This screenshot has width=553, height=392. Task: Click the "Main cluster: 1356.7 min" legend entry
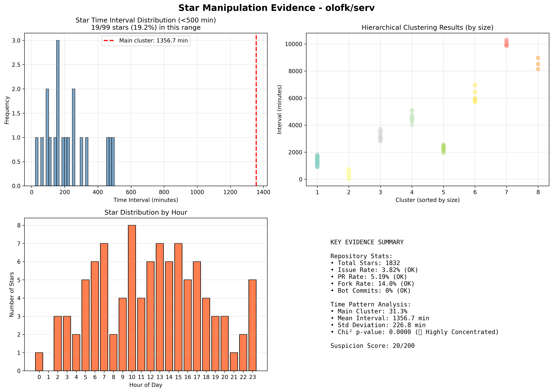146,41
